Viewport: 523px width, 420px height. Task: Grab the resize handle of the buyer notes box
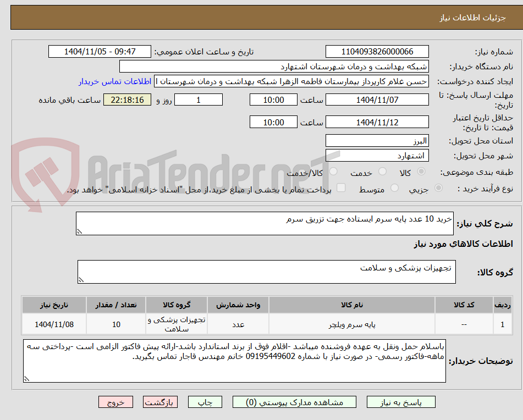pos(27,379)
